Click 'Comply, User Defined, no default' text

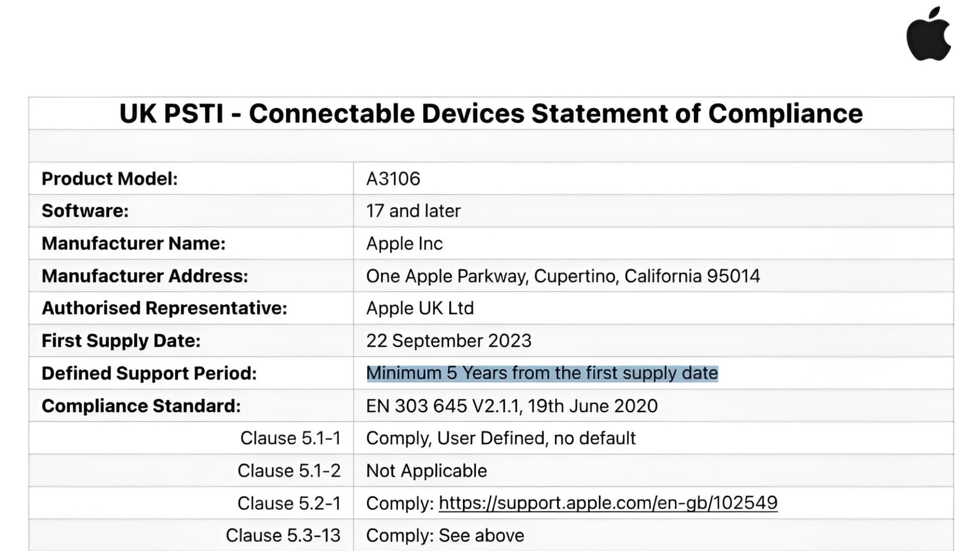[x=500, y=438]
